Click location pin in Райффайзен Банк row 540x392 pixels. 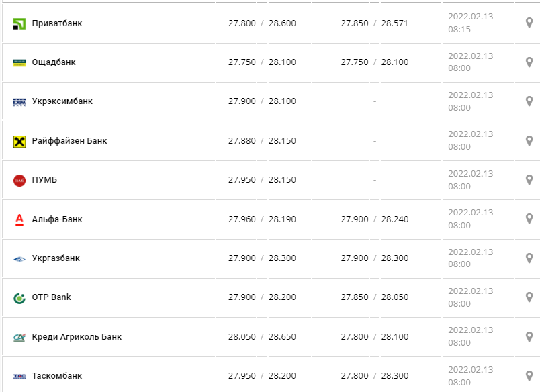[529, 141]
